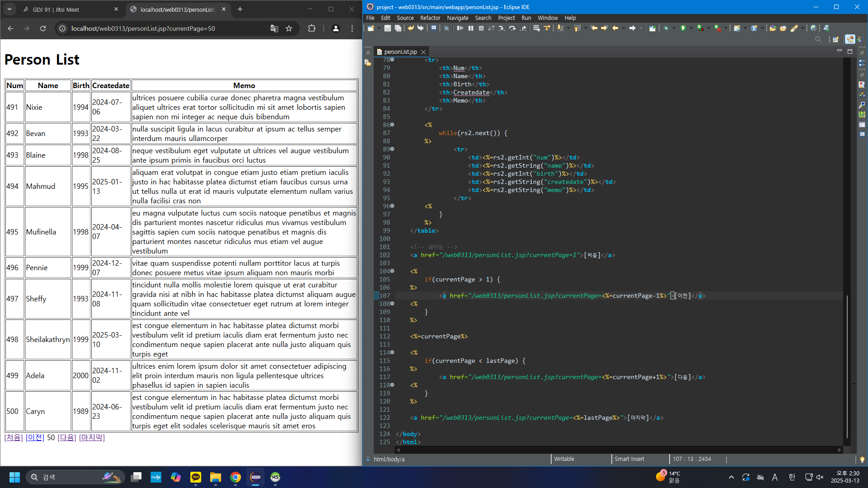The height and width of the screenshot is (488, 868).
Task: Toggle fold marker at line 114
Action: pyautogui.click(x=392, y=352)
